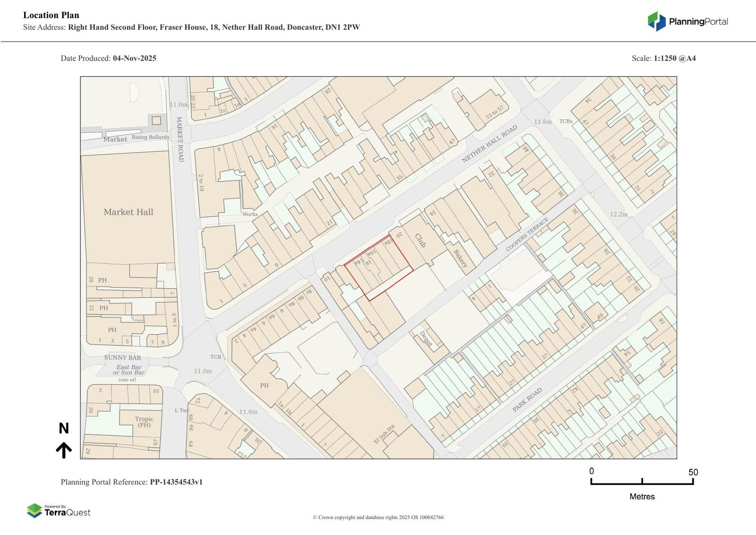Click the Crown copyright notice text

click(378, 518)
